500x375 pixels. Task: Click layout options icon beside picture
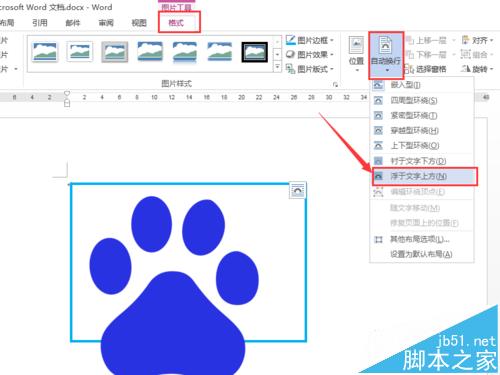click(x=297, y=191)
